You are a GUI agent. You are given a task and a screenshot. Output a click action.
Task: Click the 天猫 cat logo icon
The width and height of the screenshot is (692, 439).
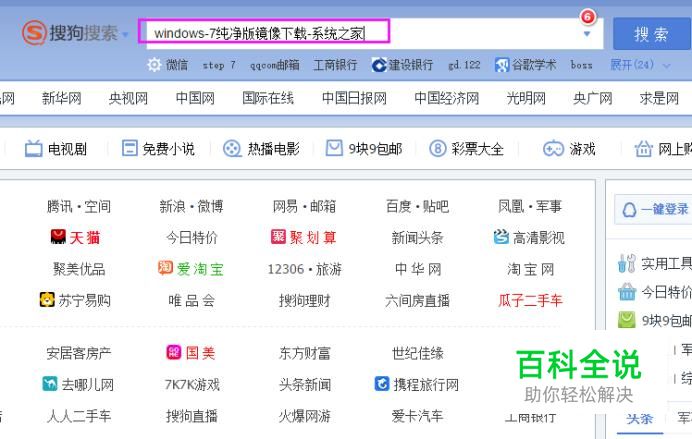coord(58,237)
